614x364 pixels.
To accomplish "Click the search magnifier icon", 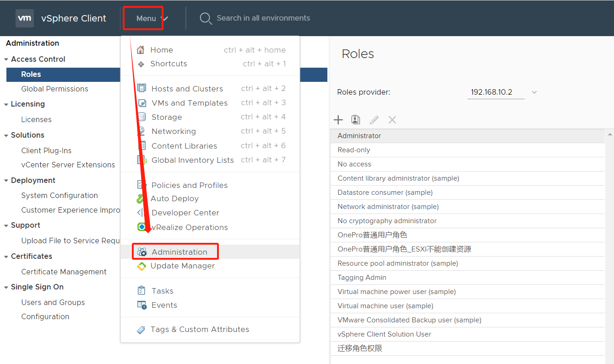I will 206,18.
